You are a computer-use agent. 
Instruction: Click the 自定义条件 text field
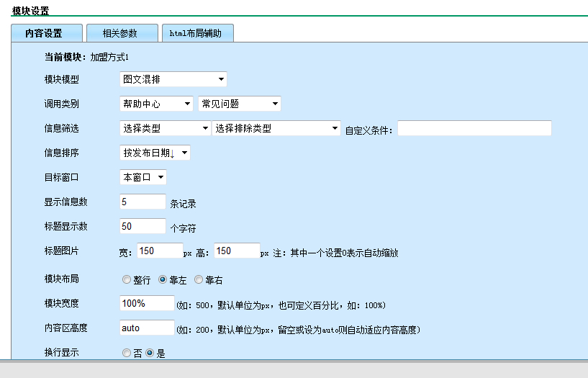[x=474, y=128]
